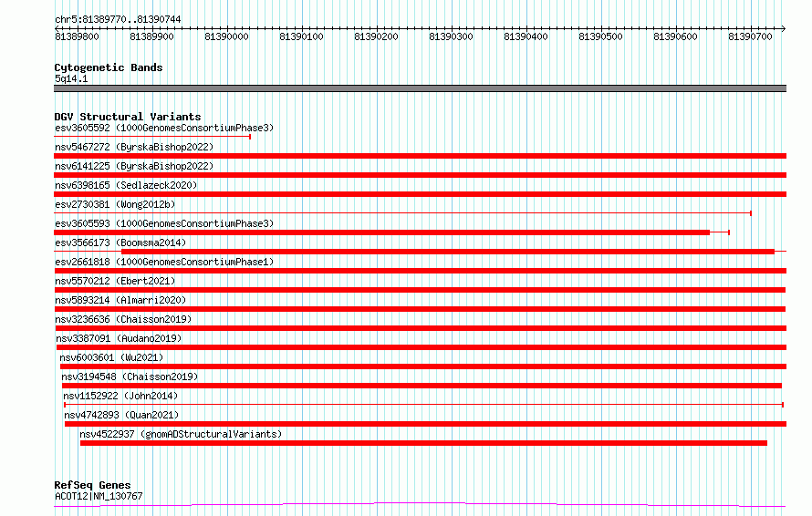The width and height of the screenshot is (812, 516).
Task: Click ruler tick label 81390100
Action: pyautogui.click(x=301, y=36)
